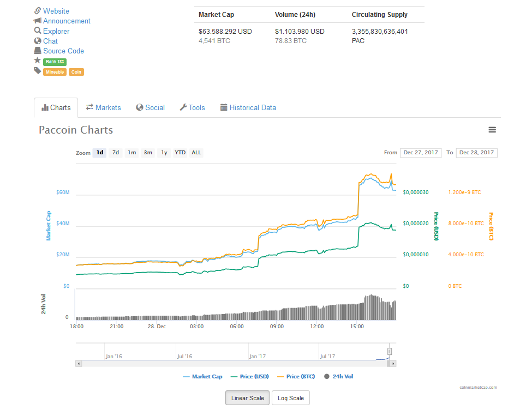Click the Circulating Supply value 3,355,830,636,401
This screenshot has width=532, height=416.
point(380,32)
